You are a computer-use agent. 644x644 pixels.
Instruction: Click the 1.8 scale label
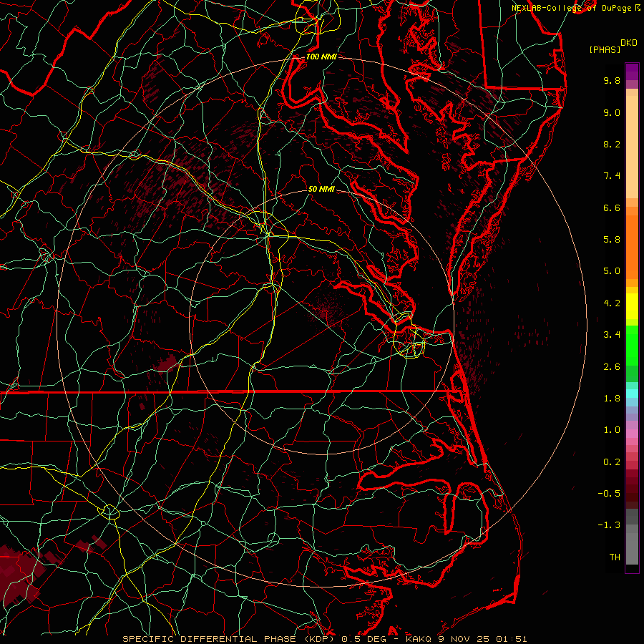(x=612, y=399)
